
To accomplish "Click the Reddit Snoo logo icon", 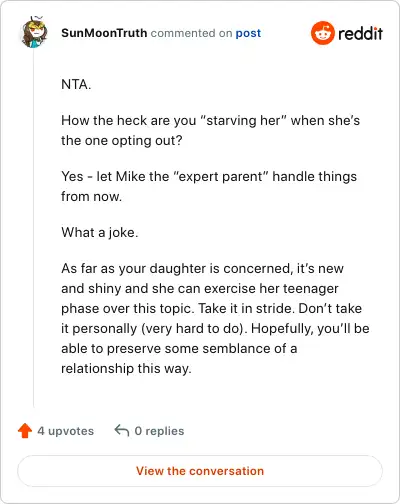I will coord(322,33).
